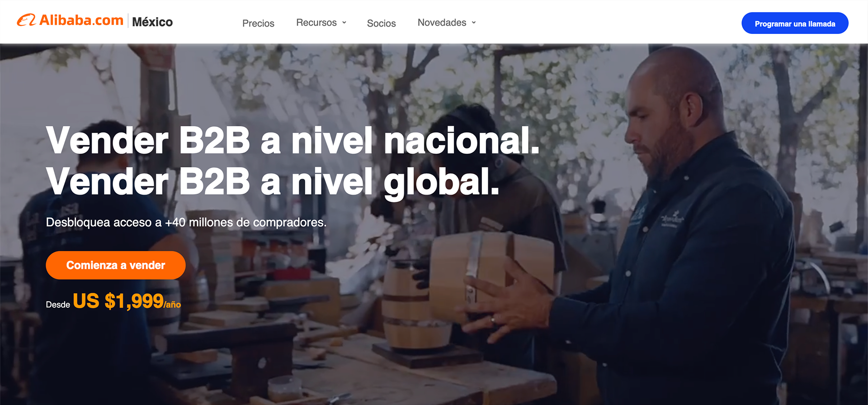
Task: Click the 'Vender B2B a nivel global' headline
Action: (x=273, y=181)
